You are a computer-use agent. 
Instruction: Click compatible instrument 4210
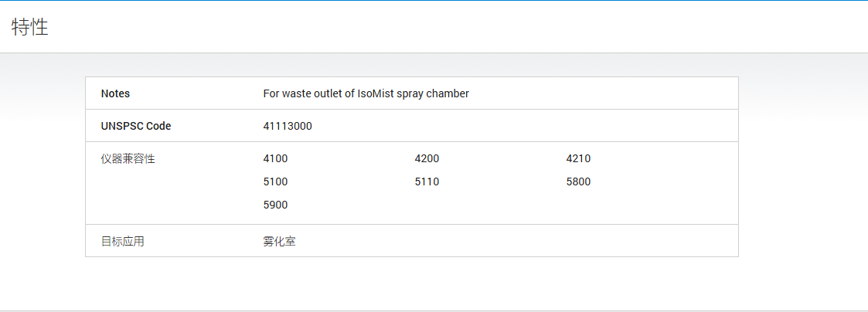click(x=578, y=158)
